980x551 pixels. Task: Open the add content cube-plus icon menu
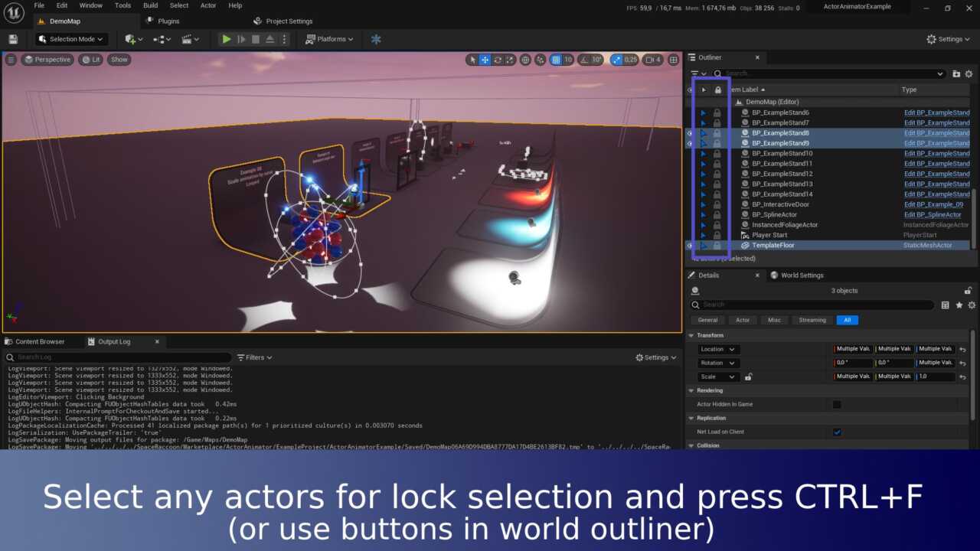pos(134,39)
